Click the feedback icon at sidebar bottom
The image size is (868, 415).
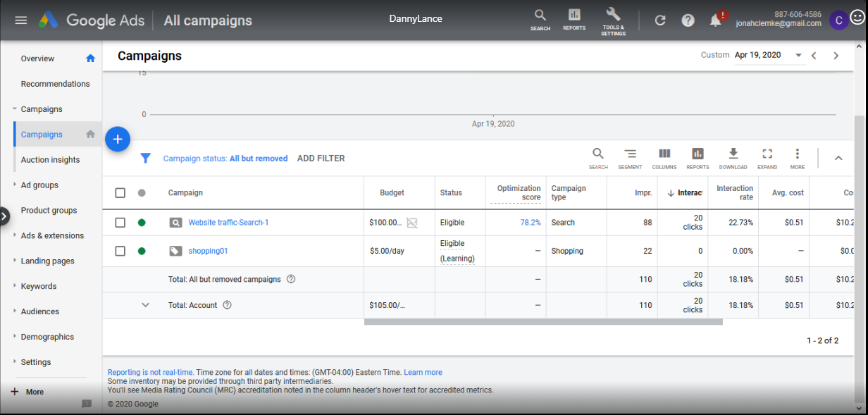pyautogui.click(x=87, y=404)
